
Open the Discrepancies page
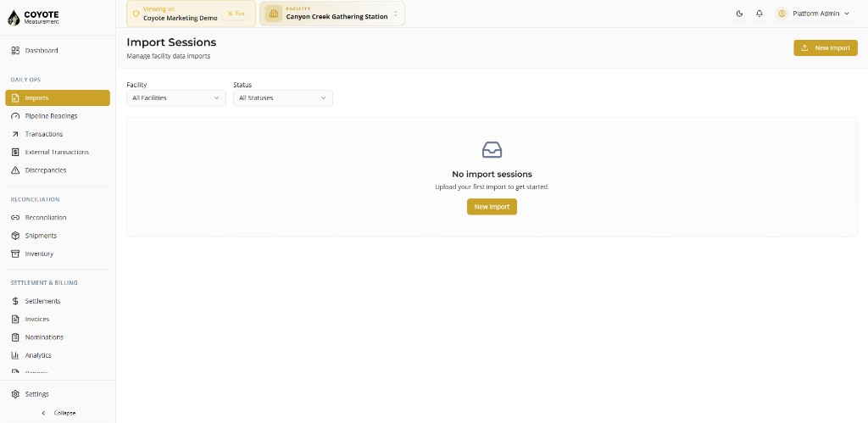point(58,170)
